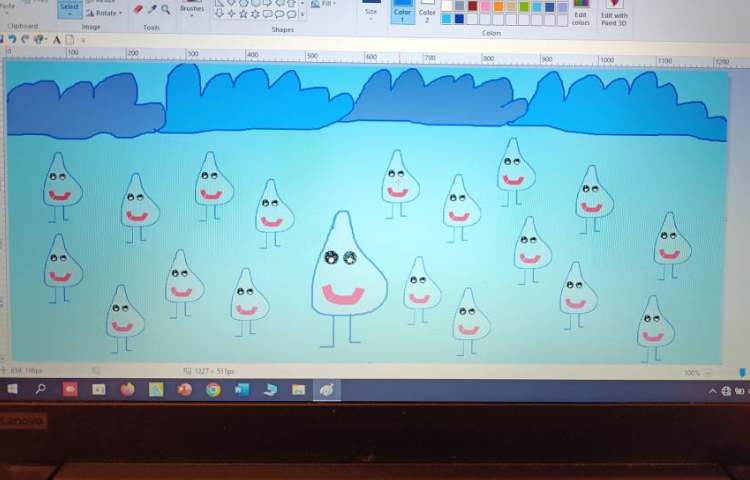Screen dimensions: 750x480
Task: Activate the Color 1 selector
Action: [x=402, y=12]
